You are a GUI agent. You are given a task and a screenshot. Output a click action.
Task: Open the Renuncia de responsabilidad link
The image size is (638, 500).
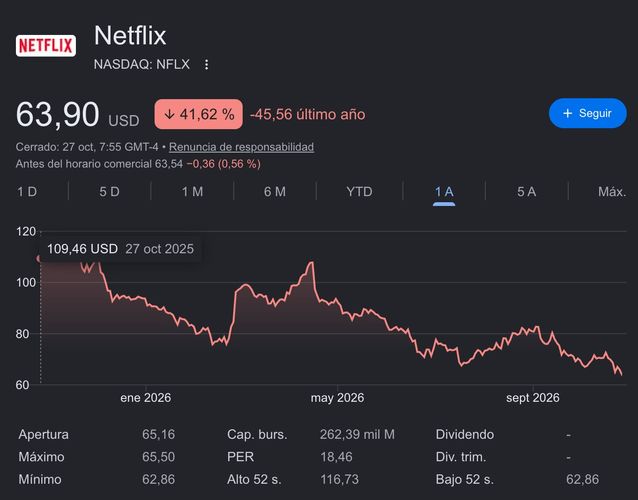pyautogui.click(x=241, y=147)
